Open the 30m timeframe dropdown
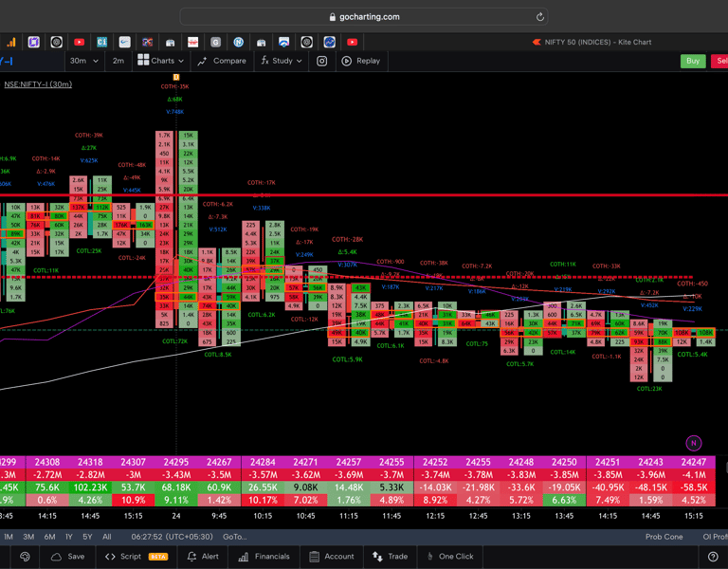The width and height of the screenshot is (728, 569). click(84, 61)
